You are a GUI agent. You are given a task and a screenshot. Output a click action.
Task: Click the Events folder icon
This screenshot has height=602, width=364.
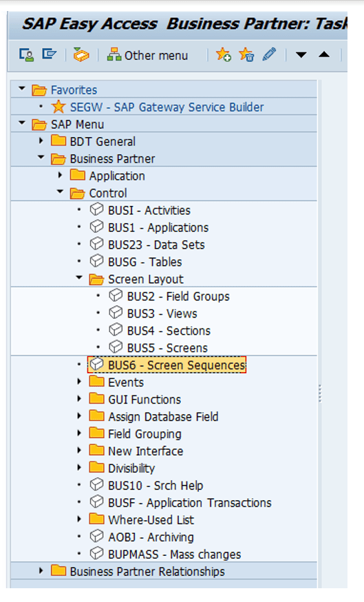point(96,381)
